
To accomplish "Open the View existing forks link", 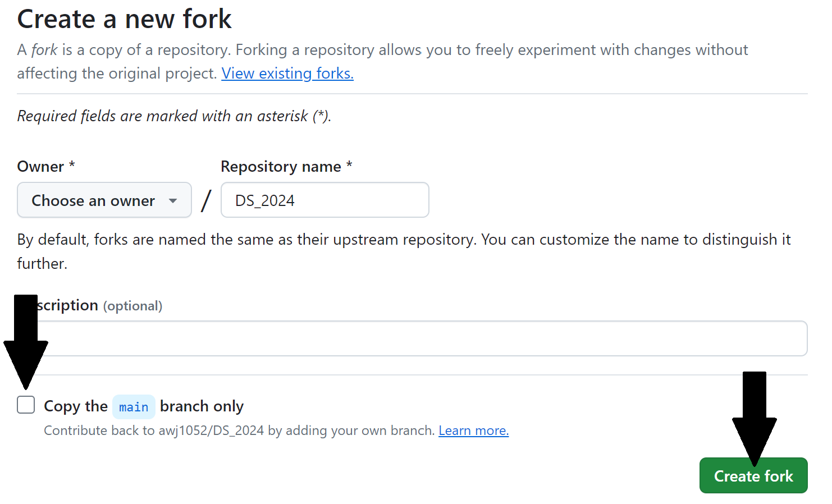I will pos(287,74).
